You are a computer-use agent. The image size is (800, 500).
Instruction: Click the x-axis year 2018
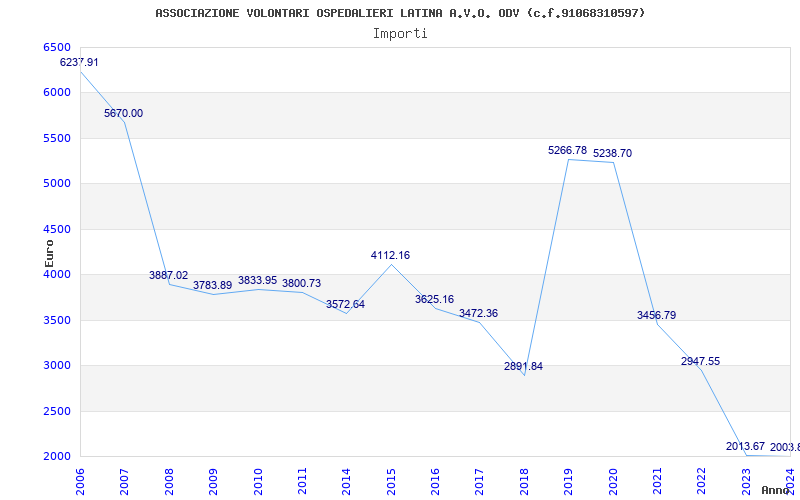[x=524, y=481]
